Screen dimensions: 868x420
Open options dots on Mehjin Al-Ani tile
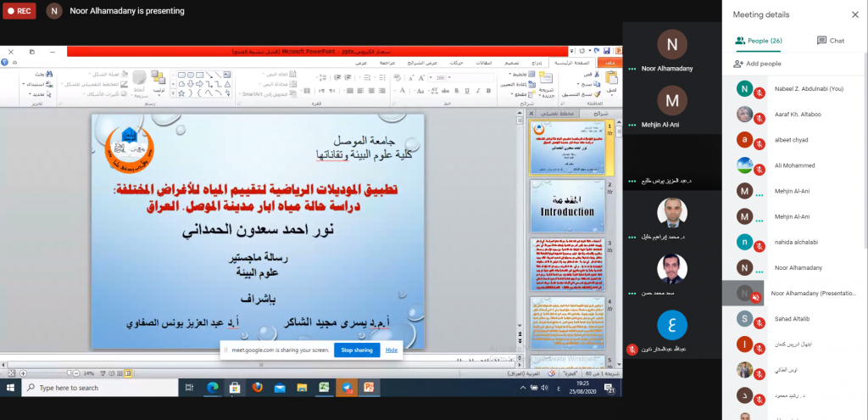(x=632, y=126)
